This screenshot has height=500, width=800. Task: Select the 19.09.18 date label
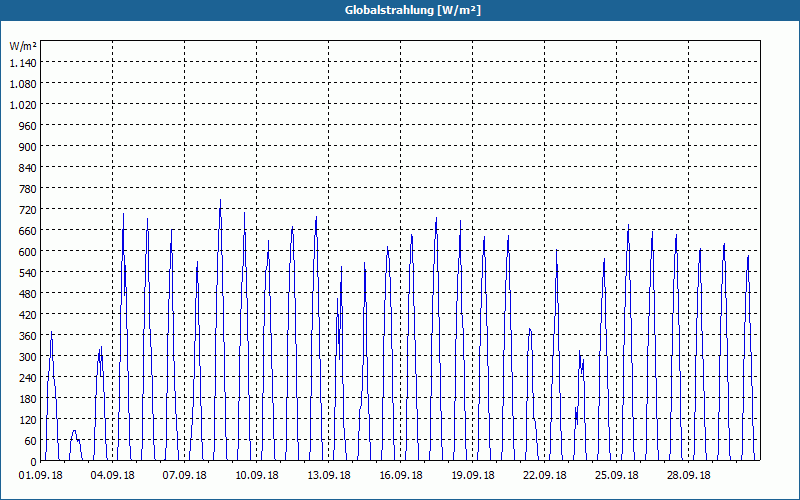(x=472, y=476)
